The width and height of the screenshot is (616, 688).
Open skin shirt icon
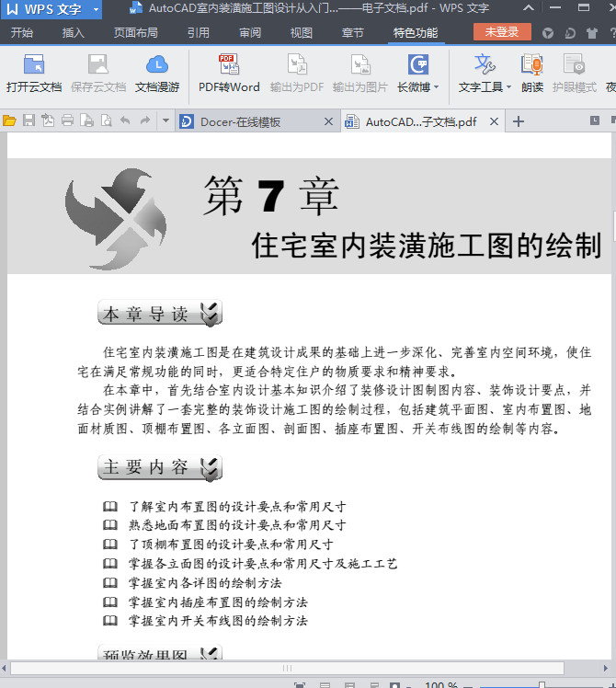coord(592,33)
